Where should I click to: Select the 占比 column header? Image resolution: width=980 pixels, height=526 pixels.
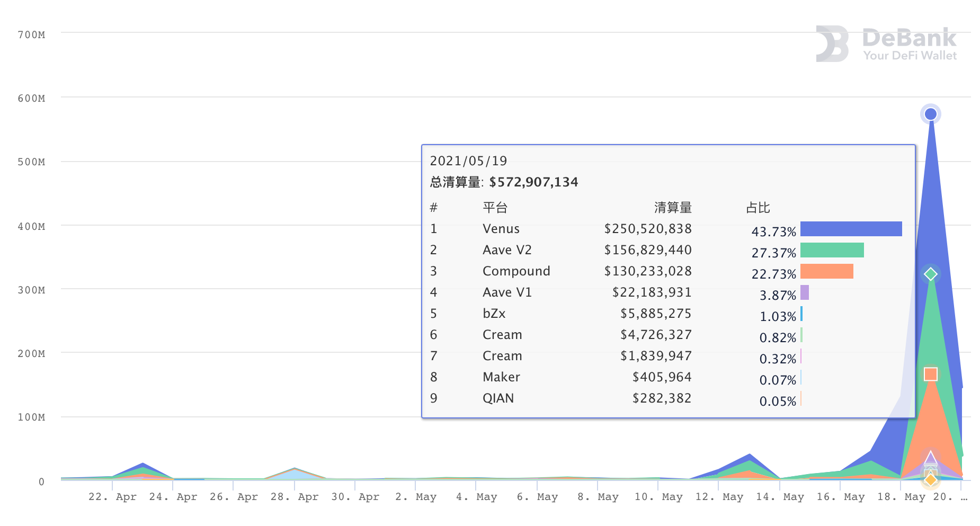coord(759,208)
